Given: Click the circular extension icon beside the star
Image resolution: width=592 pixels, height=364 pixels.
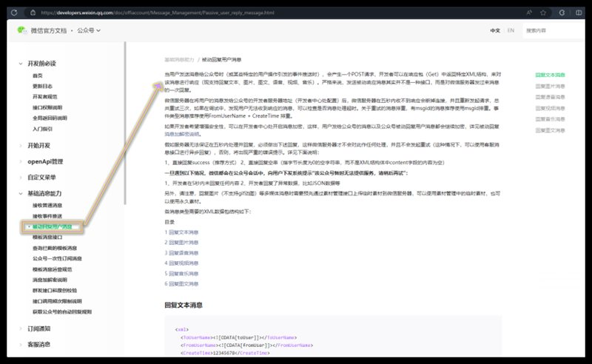Looking at the screenshot, I should point(562,13).
